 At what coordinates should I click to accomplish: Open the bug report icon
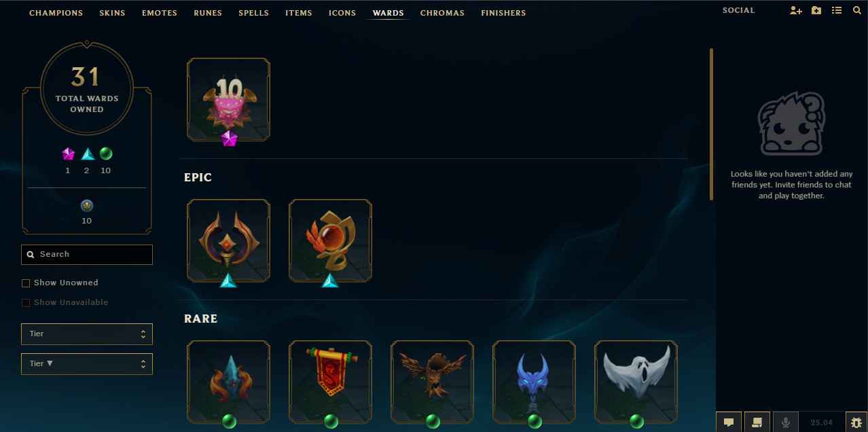pyautogui.click(x=856, y=422)
